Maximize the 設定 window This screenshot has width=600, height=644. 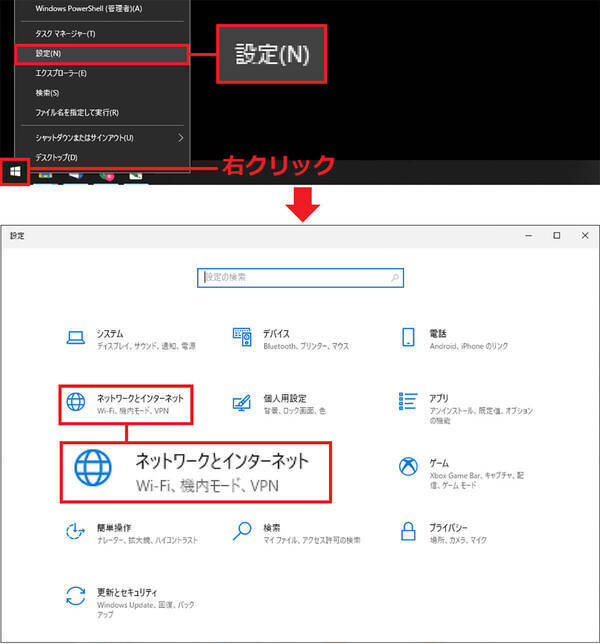556,236
